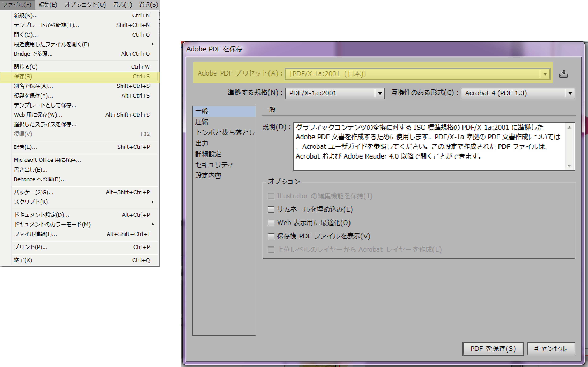Open the 選択(S) menu
The width and height of the screenshot is (588, 367).
coord(148,5)
